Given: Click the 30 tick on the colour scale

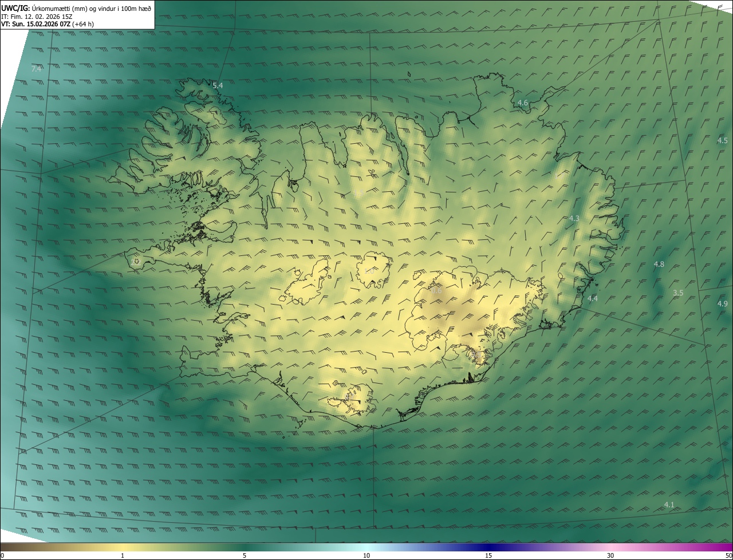Looking at the screenshot, I should (610, 555).
